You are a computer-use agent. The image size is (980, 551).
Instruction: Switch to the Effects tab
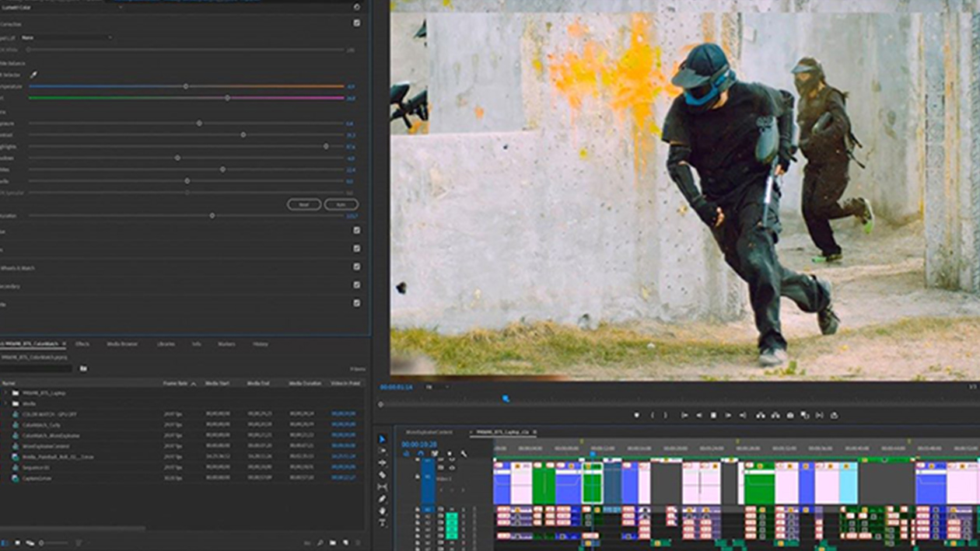tap(82, 344)
